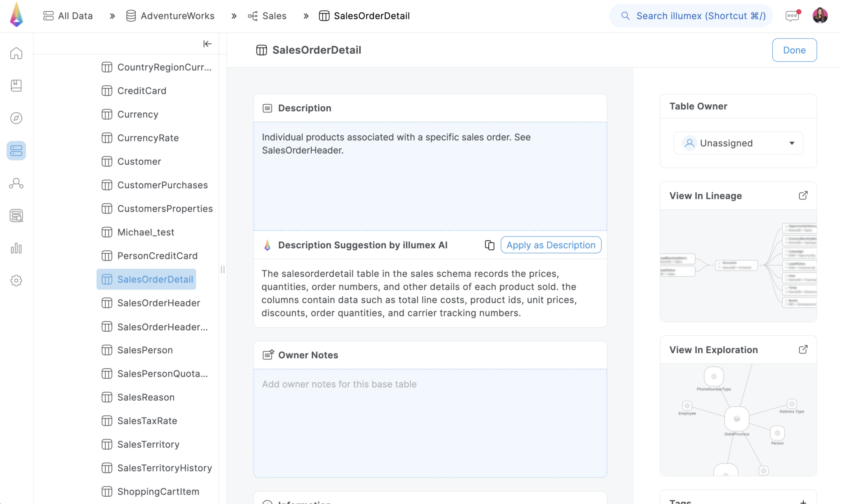Viewport: 841px width, 504px height.
Task: Navigate to AdventureWorks in the breadcrumb
Action: click(x=177, y=16)
